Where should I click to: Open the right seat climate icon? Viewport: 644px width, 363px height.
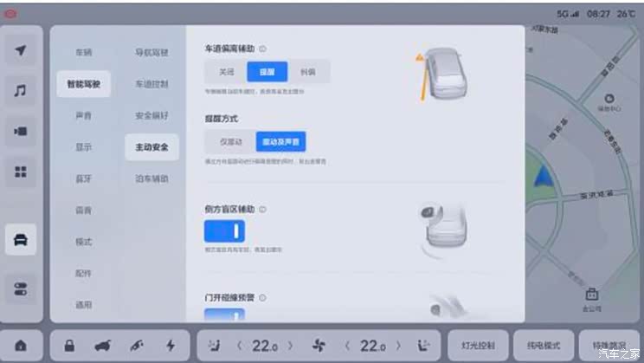pos(423,346)
